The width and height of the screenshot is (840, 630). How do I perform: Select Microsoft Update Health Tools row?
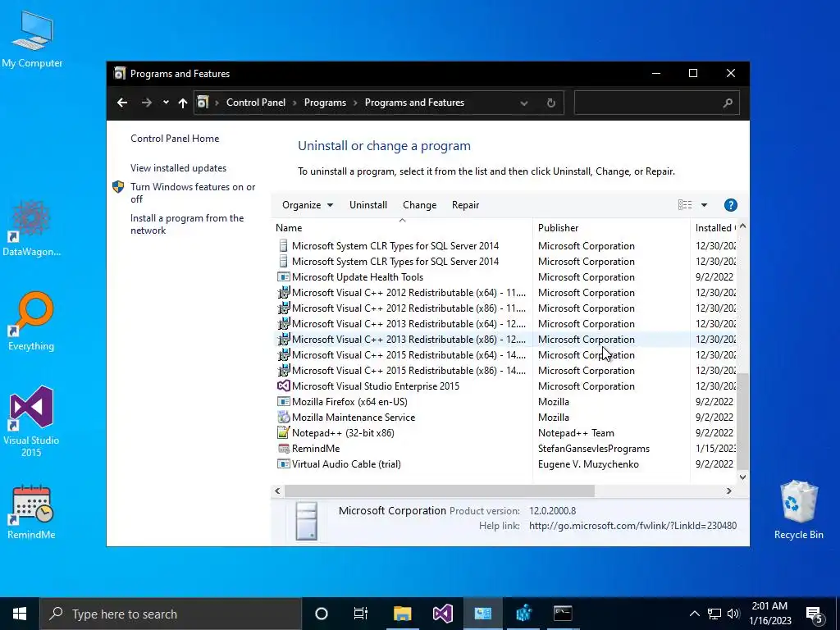point(505,277)
